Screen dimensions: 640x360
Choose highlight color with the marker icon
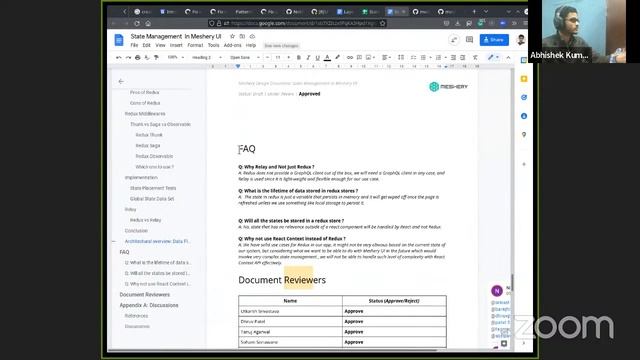coord(337,58)
